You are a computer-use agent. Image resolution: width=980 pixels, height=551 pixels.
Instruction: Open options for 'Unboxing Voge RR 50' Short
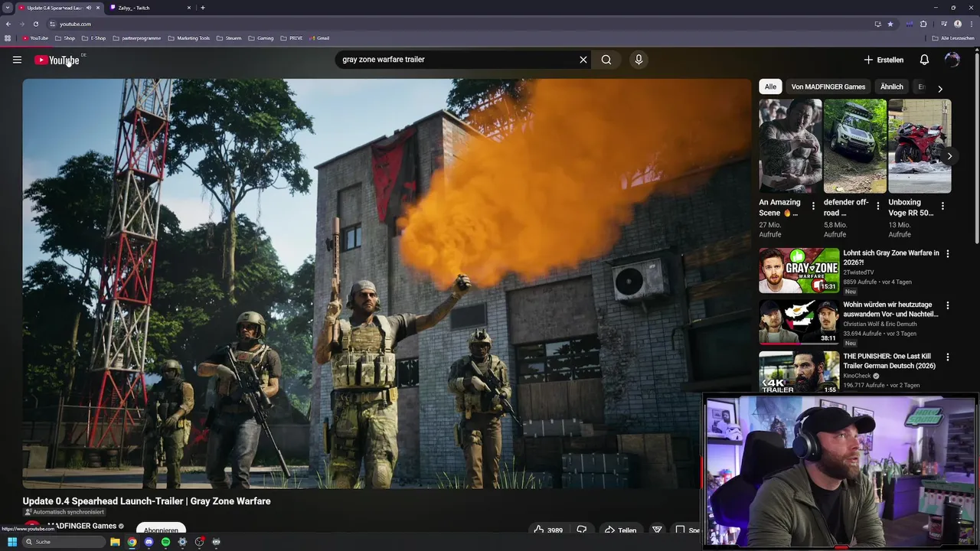click(942, 206)
